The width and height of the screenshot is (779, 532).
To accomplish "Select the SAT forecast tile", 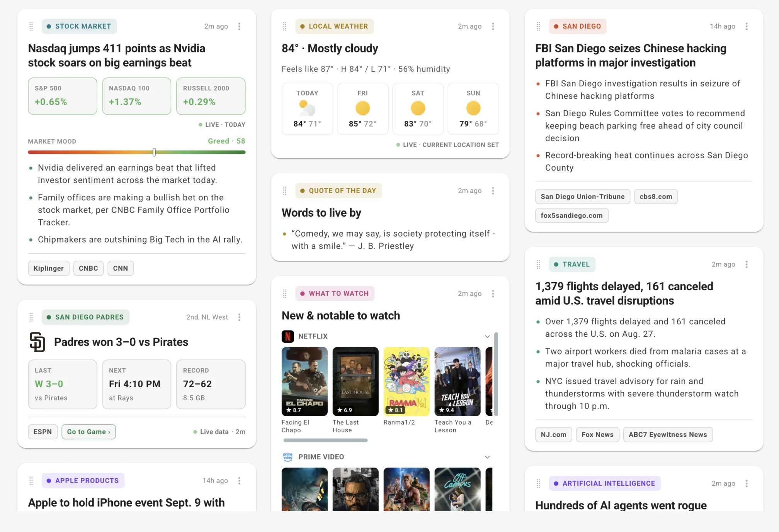I will click(x=418, y=109).
